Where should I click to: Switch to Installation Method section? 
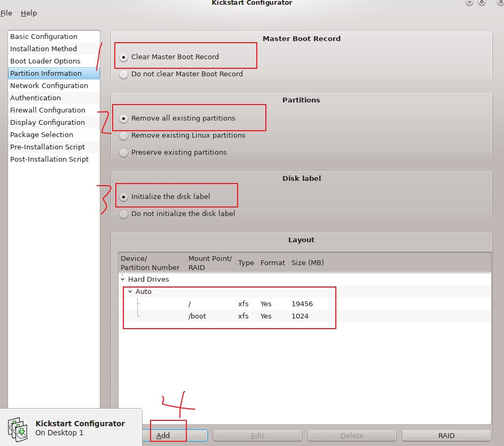54,49
